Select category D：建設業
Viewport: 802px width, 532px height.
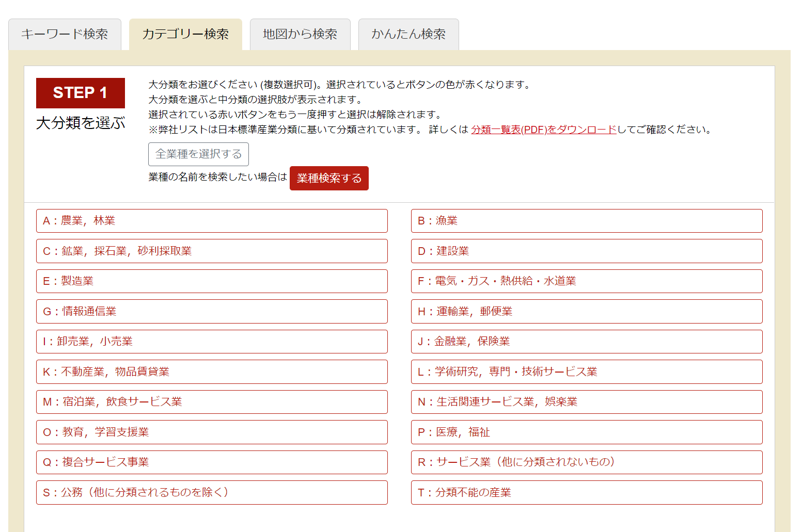[x=586, y=251]
